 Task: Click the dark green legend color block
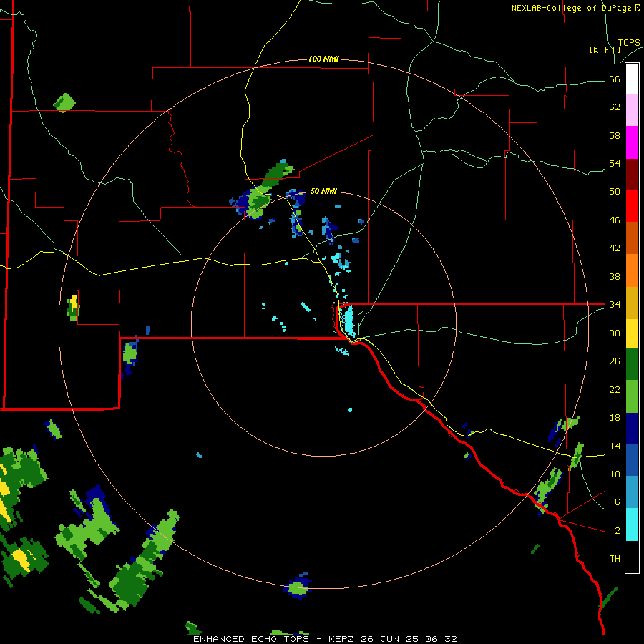coord(632,364)
